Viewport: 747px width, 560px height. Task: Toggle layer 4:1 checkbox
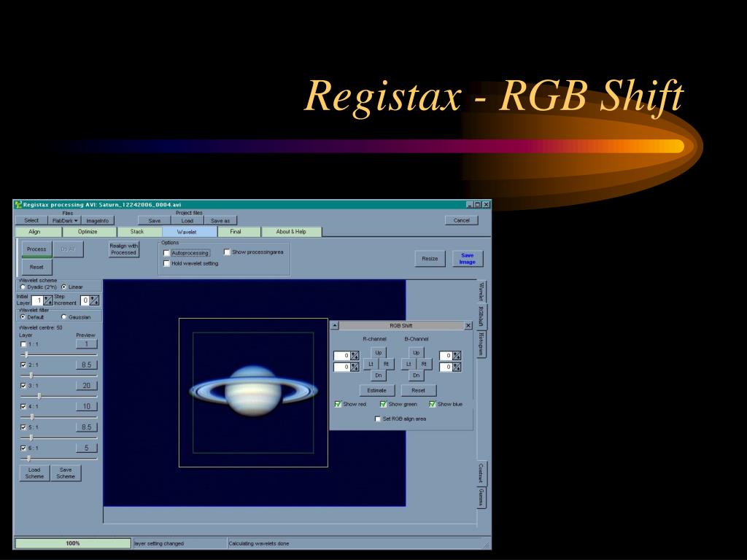23,407
